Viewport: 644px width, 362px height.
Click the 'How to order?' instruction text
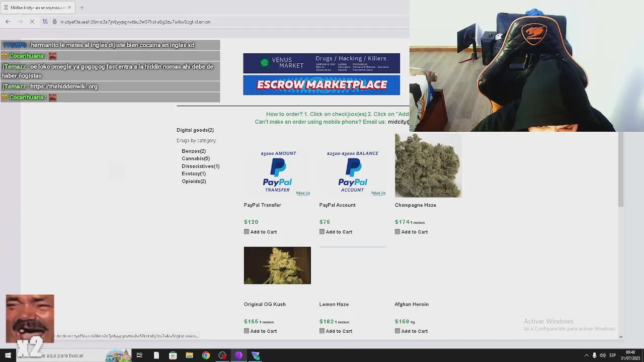337,114
